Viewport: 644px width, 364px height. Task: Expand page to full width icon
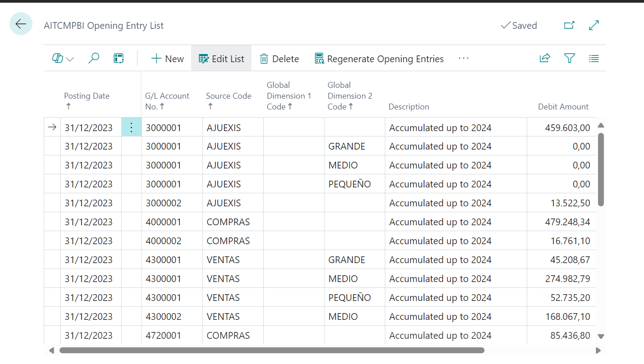click(594, 25)
